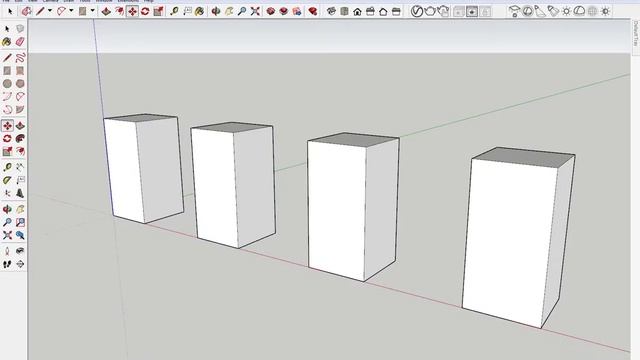Switch to Left view

[x=396, y=11]
